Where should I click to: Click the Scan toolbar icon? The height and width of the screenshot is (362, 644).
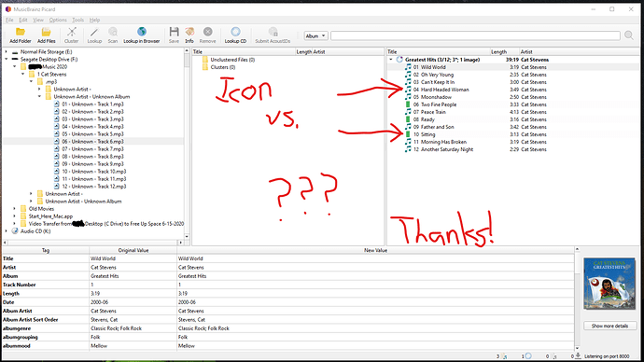click(113, 32)
